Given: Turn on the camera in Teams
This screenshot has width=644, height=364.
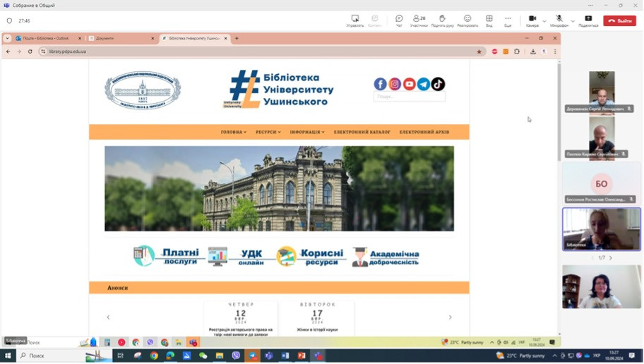Looking at the screenshot, I should tap(532, 20).
